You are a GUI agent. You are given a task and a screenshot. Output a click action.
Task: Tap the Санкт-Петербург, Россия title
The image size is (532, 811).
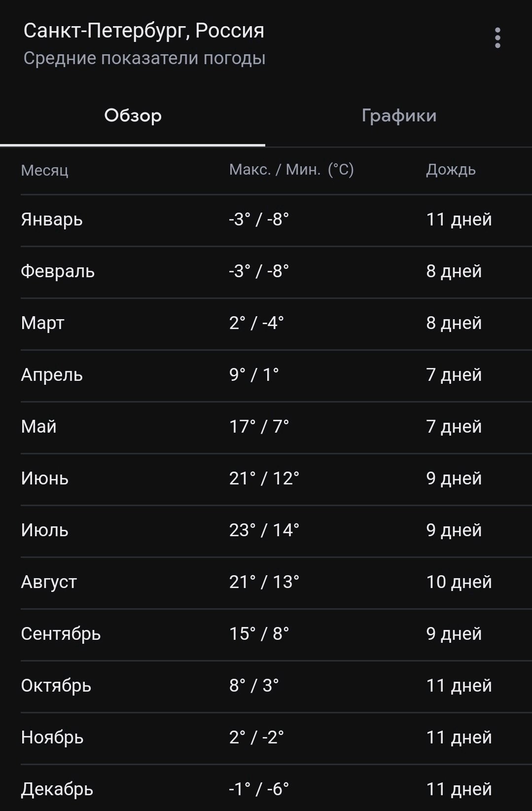[x=143, y=31]
